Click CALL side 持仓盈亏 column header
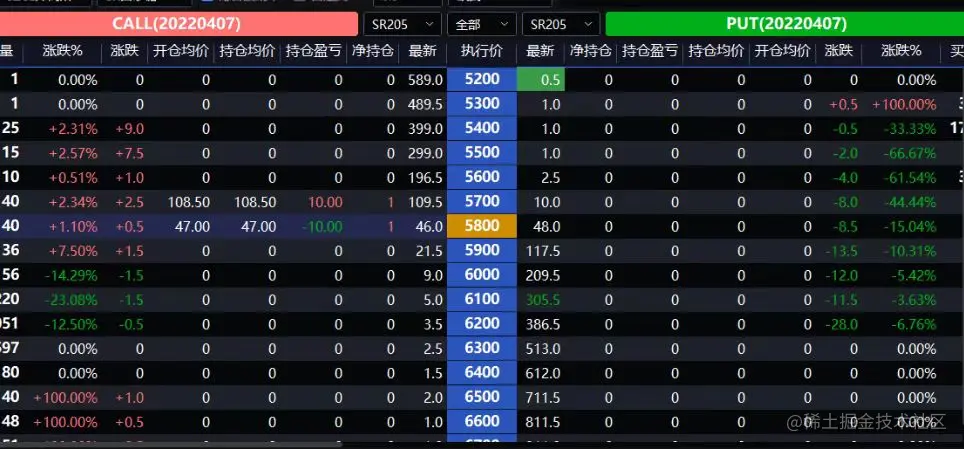 click(x=314, y=51)
